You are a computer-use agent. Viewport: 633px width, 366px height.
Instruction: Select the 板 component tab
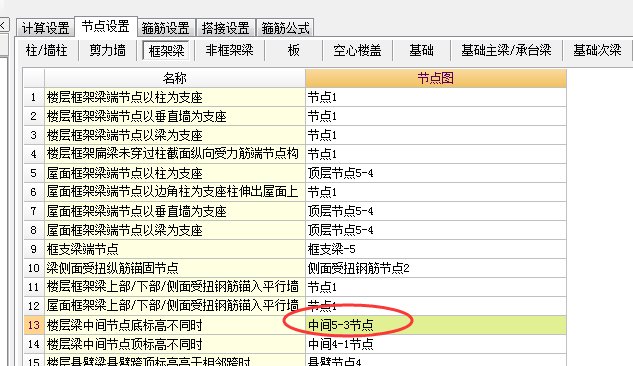point(294,50)
